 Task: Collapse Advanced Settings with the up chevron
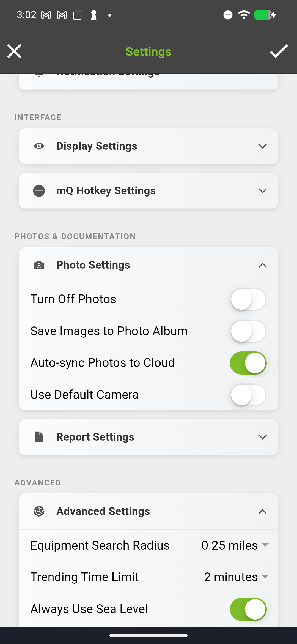coord(263,512)
